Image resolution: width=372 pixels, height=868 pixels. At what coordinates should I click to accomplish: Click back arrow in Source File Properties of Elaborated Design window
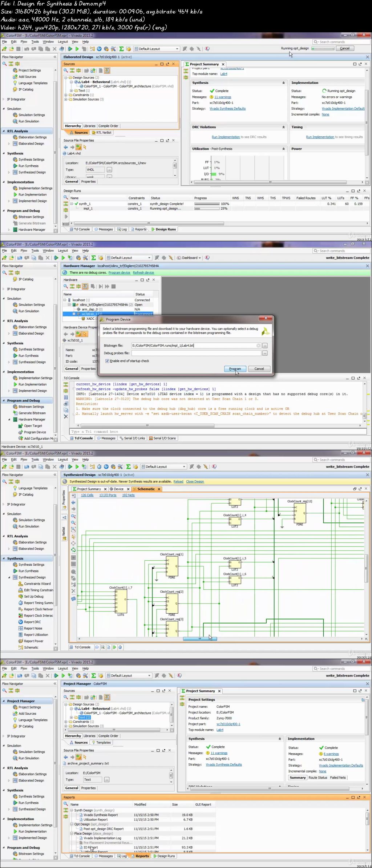coord(66,147)
